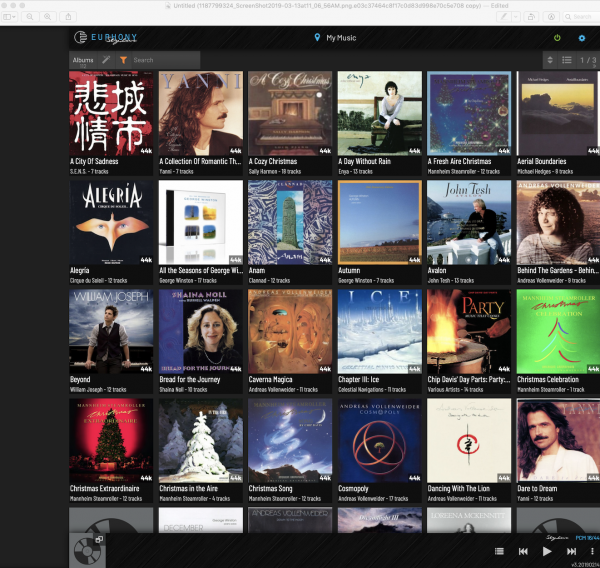Viewport: 600px width, 568px height.
Task: Open Christmas in the Aire album cover
Action: [201, 440]
